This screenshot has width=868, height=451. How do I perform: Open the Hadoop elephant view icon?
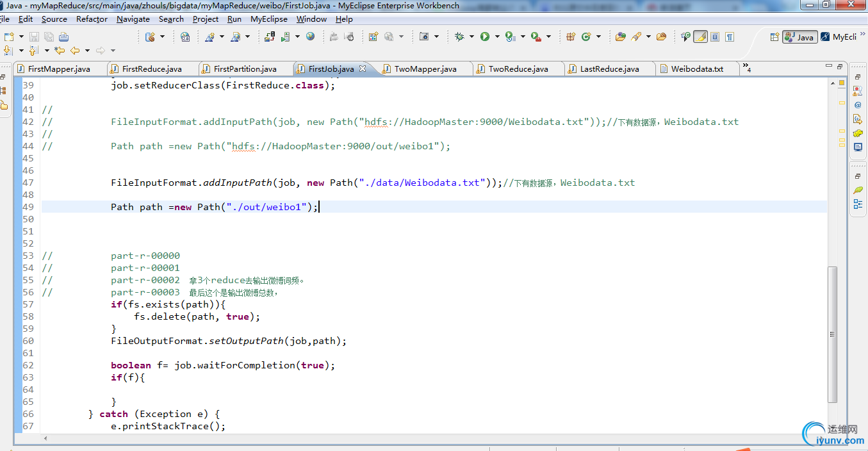(x=858, y=133)
